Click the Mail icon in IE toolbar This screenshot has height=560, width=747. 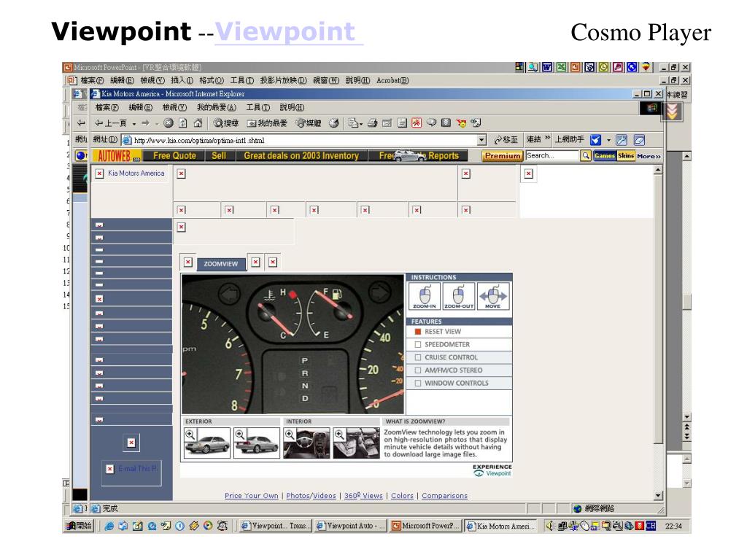(355, 123)
